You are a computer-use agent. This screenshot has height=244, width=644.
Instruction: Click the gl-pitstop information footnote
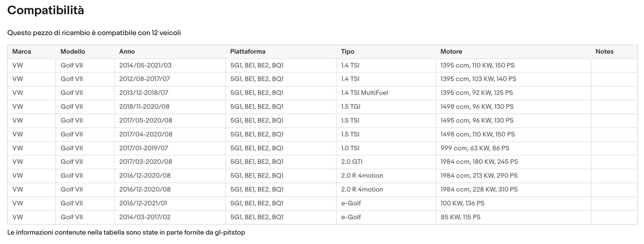pyautogui.click(x=126, y=233)
